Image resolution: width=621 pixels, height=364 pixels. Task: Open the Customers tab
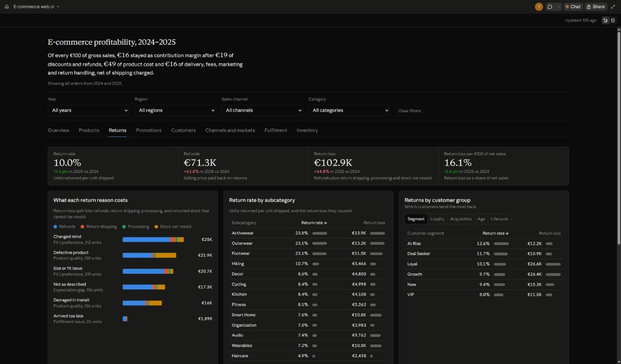coord(183,130)
